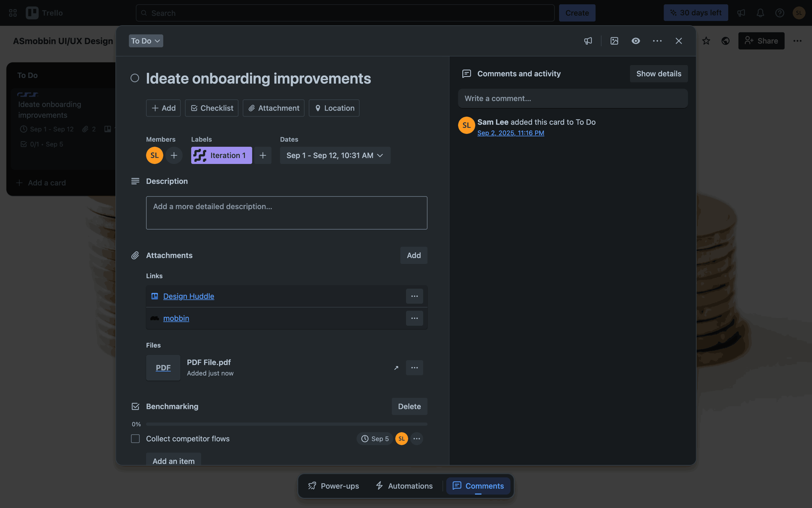Open the notifications bell

coord(760,13)
